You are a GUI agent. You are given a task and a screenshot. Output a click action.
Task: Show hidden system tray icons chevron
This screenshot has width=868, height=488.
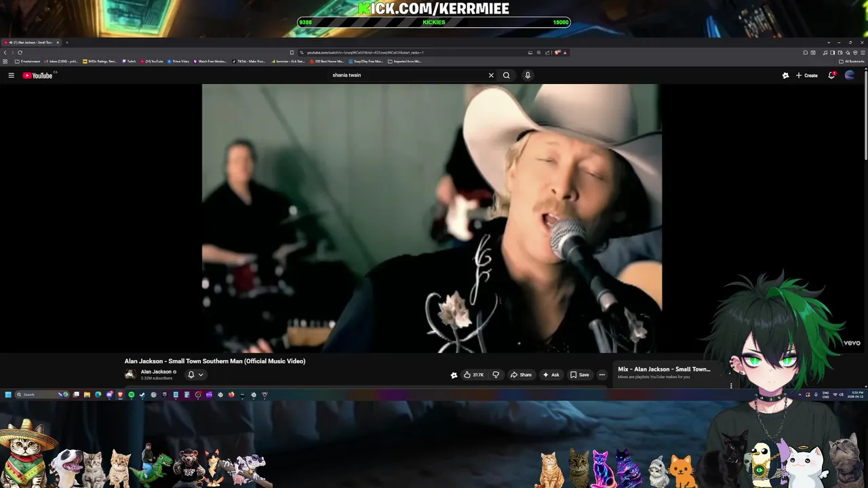tap(800, 394)
